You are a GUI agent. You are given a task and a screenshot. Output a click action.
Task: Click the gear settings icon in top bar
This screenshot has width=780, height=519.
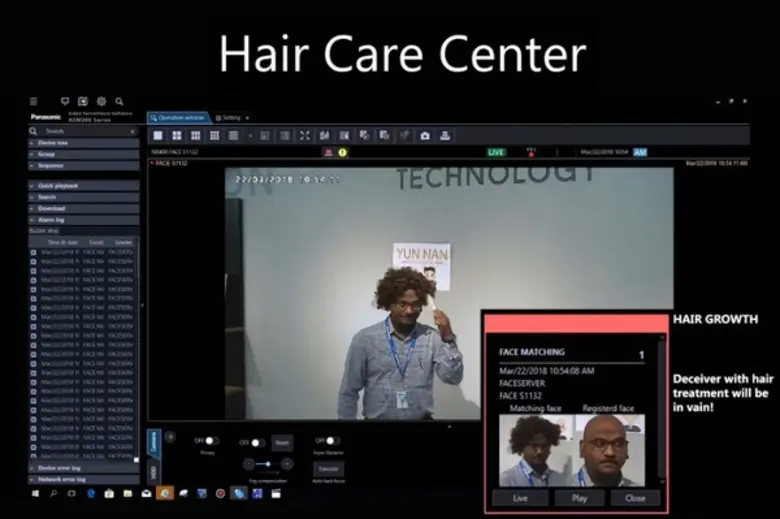[101, 101]
